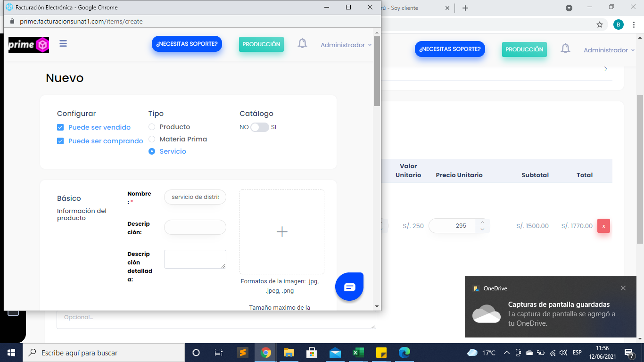Viewport: 644px width, 362px height.
Task: Remove item row with red x button
Action: pyautogui.click(x=603, y=226)
